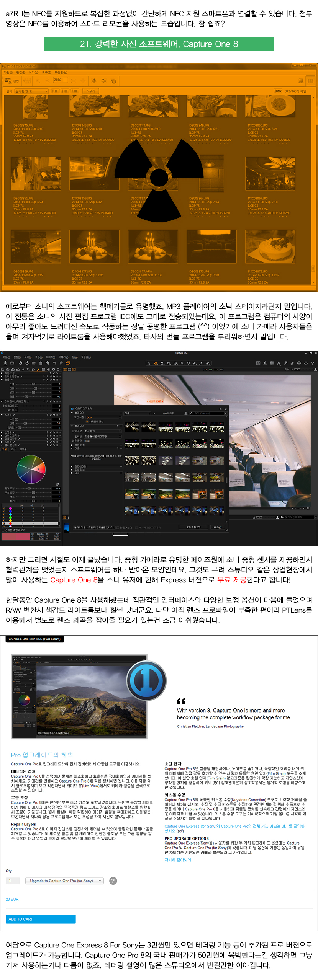Click the gray question mark help icon near Qty

tap(113, 881)
